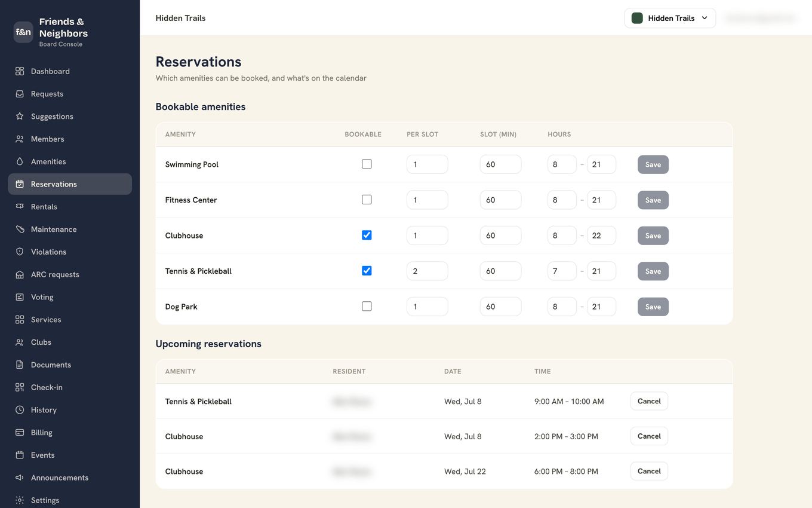Click the Settings gear icon

[20, 500]
